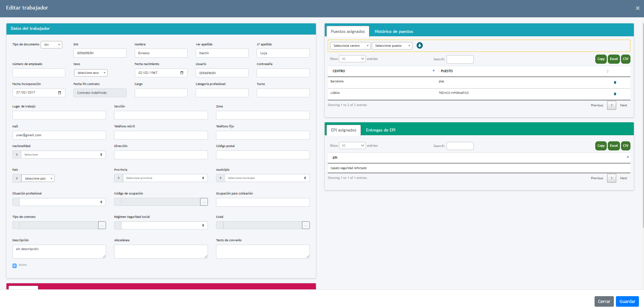
Task: Expand Situación profesional select
Action: point(63,202)
